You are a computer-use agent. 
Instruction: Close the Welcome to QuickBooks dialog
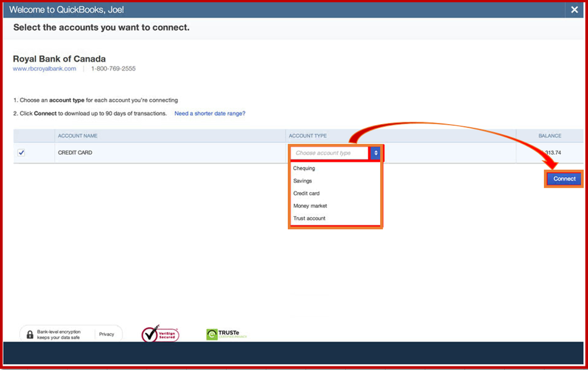(574, 10)
